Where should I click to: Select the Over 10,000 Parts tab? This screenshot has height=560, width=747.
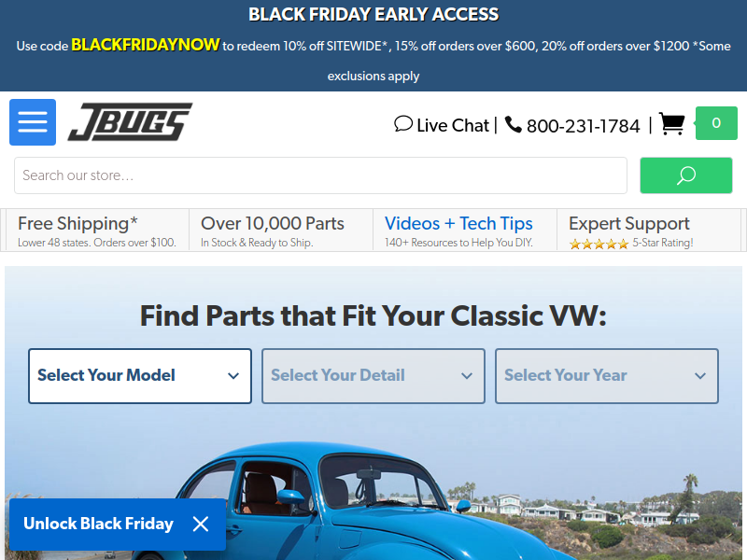pos(281,230)
